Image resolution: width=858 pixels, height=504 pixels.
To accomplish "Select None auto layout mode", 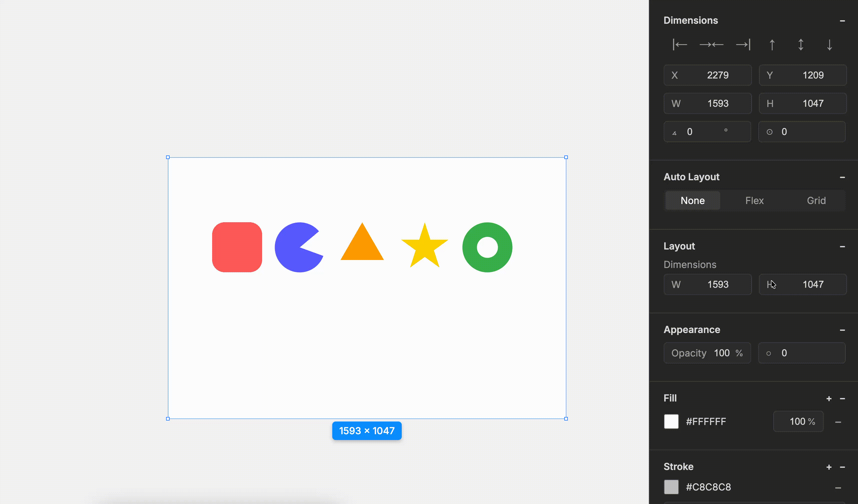I will coord(692,200).
